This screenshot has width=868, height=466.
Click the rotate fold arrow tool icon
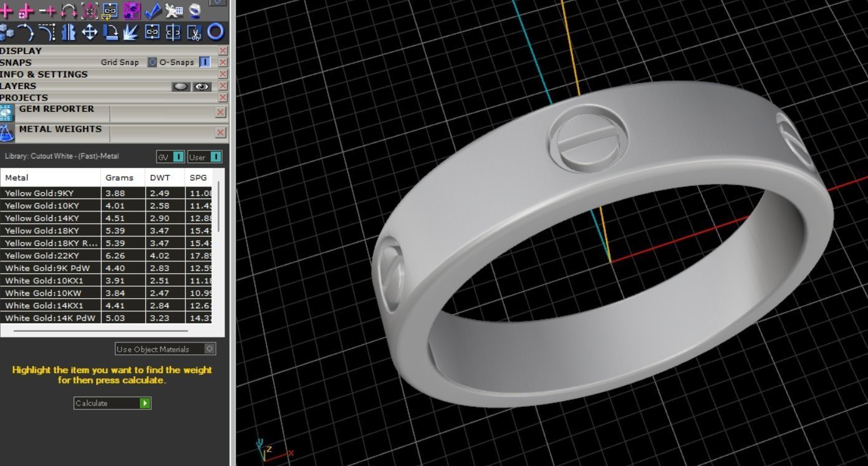pos(110,32)
